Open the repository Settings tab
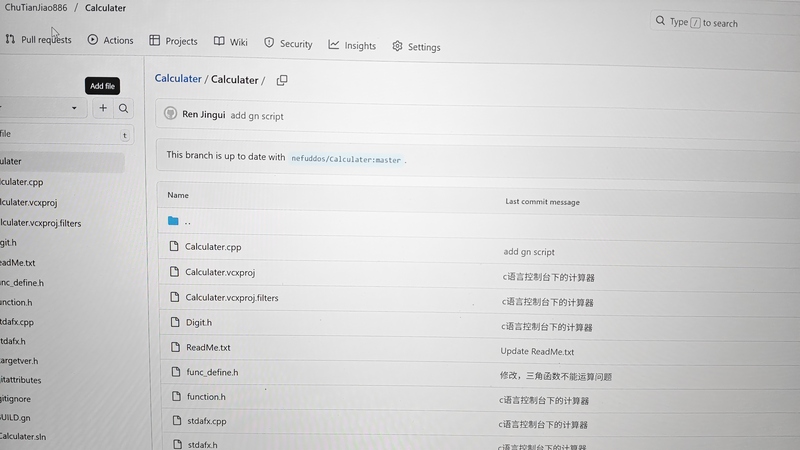Screen dimensions: 800x450 click(x=416, y=47)
